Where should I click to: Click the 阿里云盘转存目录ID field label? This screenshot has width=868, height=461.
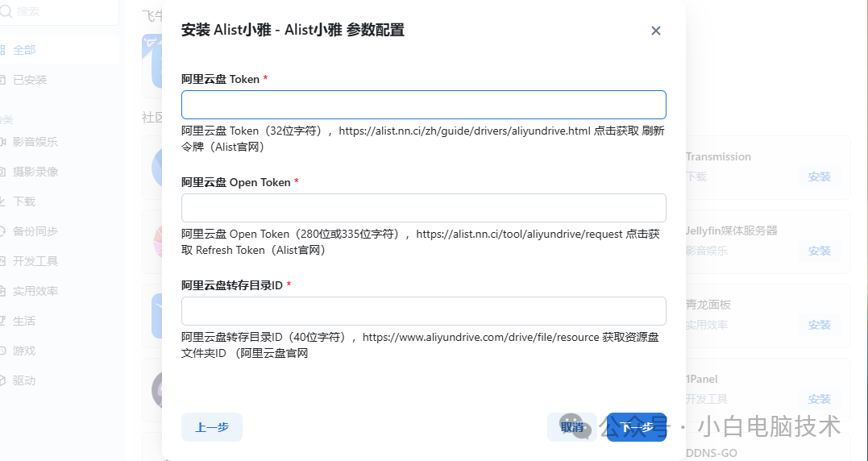[x=232, y=285]
